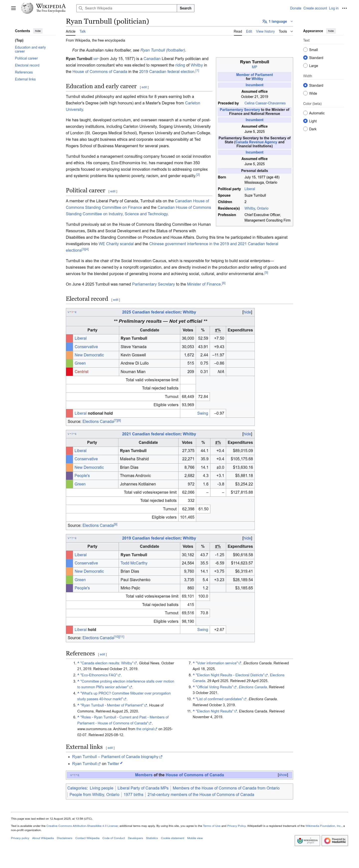This screenshot has height=868, width=359.
Task: Select Large text size
Action: point(305,66)
